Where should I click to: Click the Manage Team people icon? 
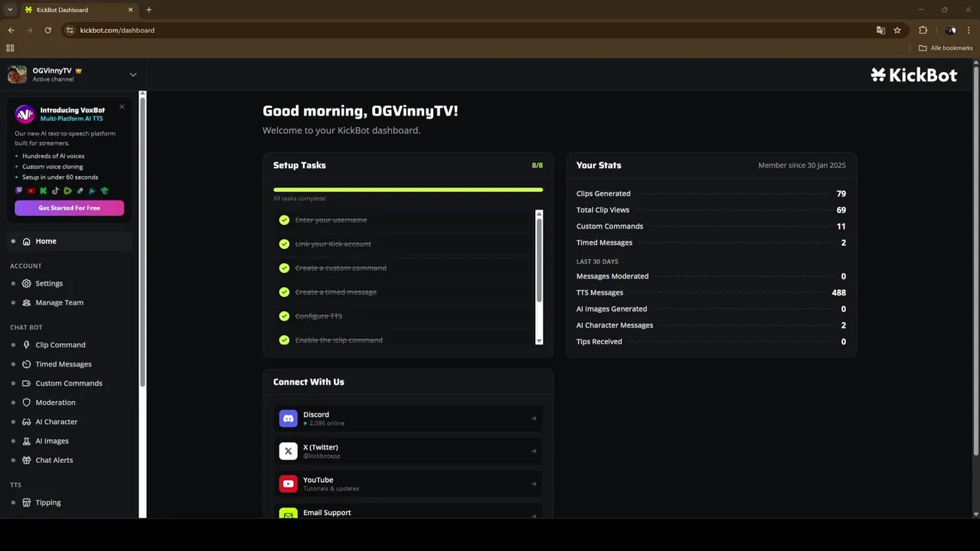tap(27, 302)
